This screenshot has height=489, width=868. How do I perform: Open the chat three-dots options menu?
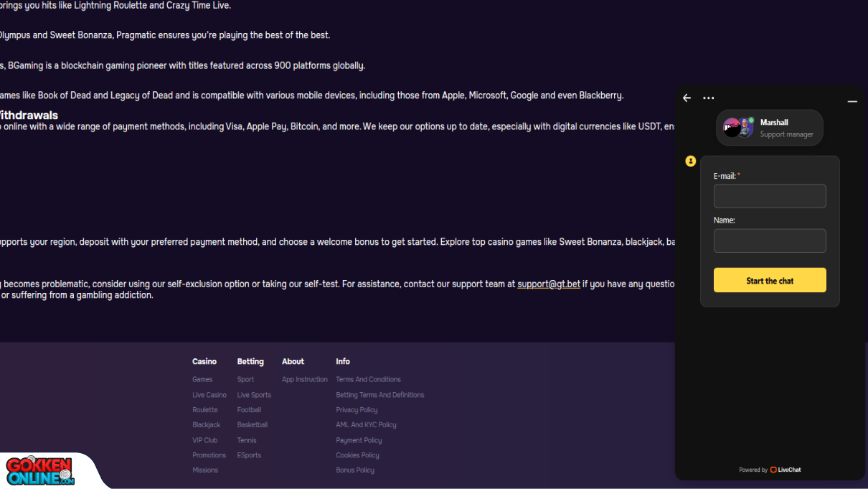(709, 98)
